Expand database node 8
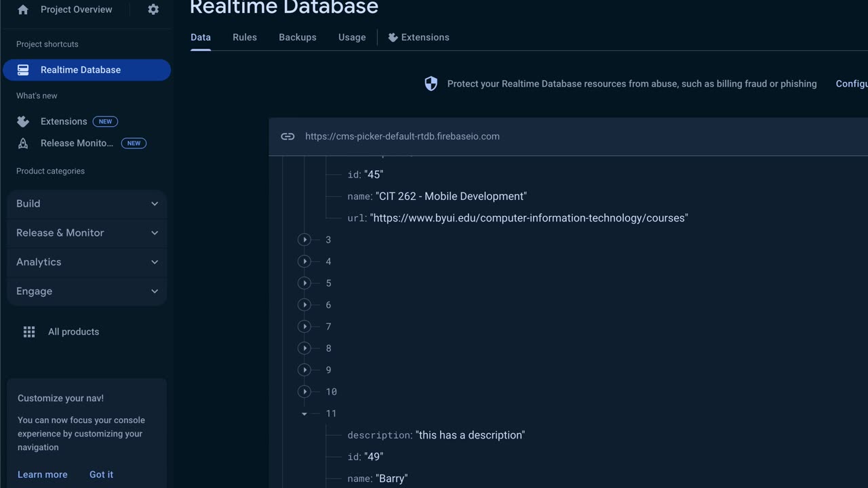The image size is (868, 488). pos(304,348)
